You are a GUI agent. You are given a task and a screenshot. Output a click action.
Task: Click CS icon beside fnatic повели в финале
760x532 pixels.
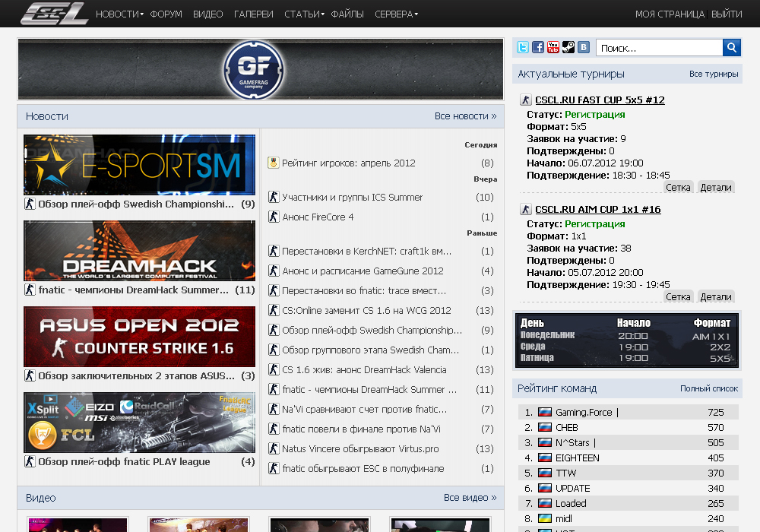point(274,429)
